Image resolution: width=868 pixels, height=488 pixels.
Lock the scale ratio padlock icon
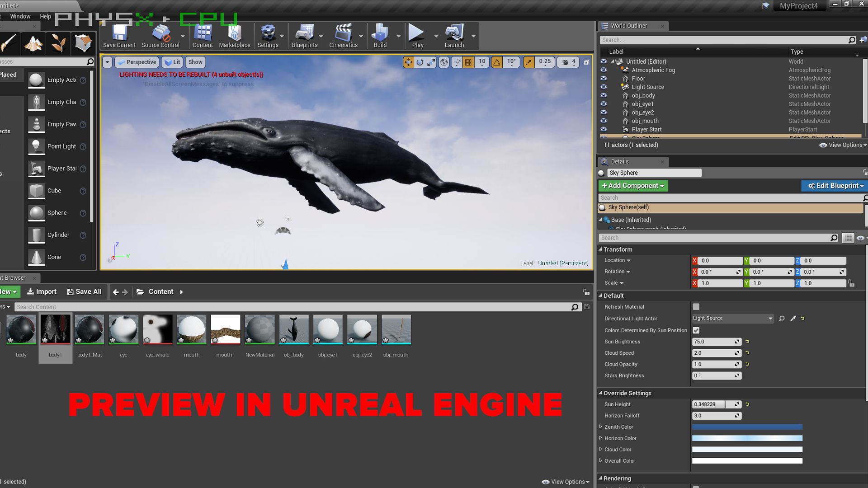click(x=851, y=283)
